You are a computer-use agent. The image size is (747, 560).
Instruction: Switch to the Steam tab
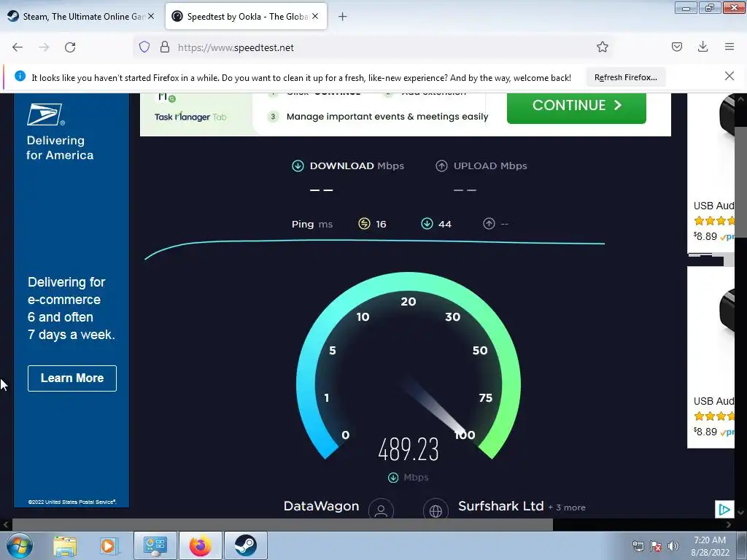(82, 17)
